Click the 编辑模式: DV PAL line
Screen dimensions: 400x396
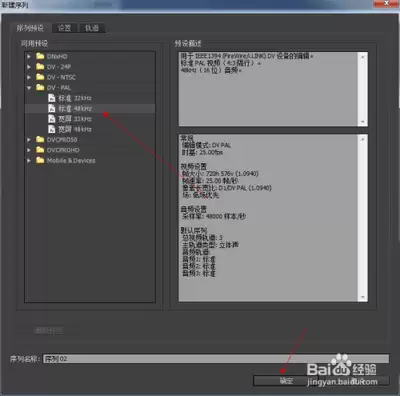[x=206, y=145]
